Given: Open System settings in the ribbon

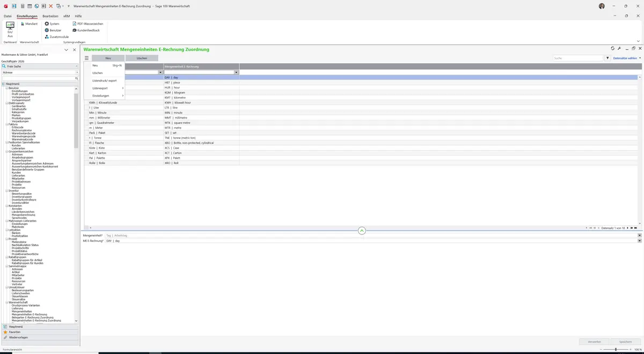Looking at the screenshot, I should (x=52, y=24).
